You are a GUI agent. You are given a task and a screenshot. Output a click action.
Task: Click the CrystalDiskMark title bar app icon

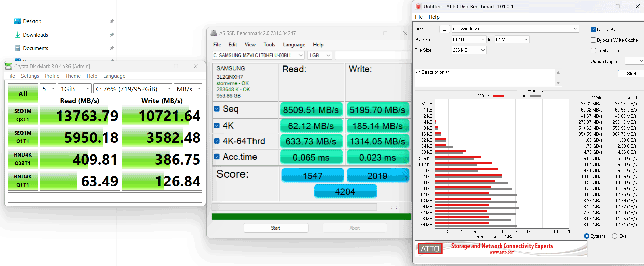pos(9,66)
